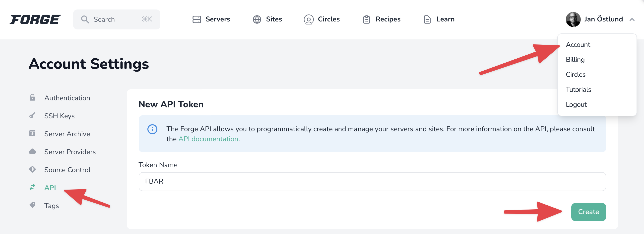This screenshot has width=644, height=234.
Task: Open the API documentation link
Action: coord(208,139)
